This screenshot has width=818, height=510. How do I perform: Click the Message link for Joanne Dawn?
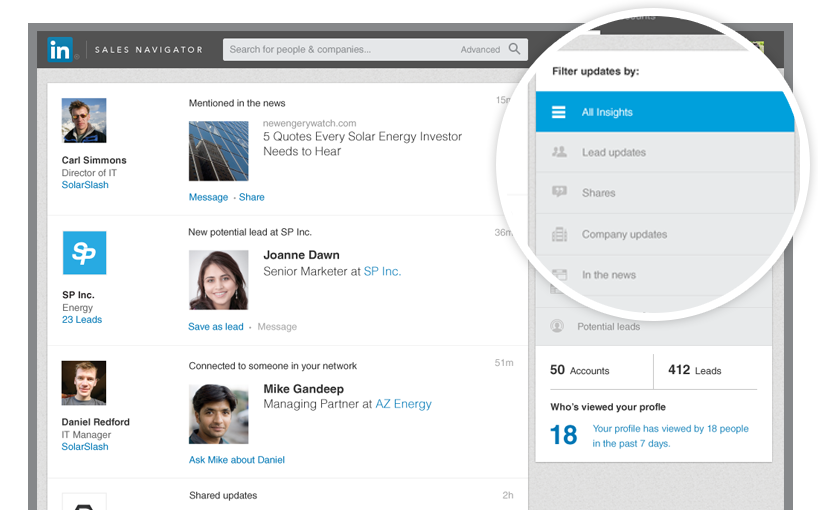(277, 326)
